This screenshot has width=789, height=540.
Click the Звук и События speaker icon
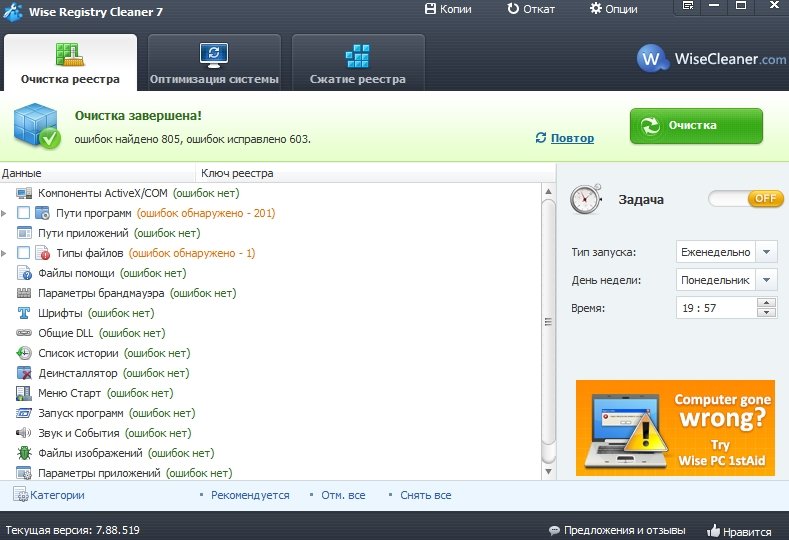click(24, 433)
